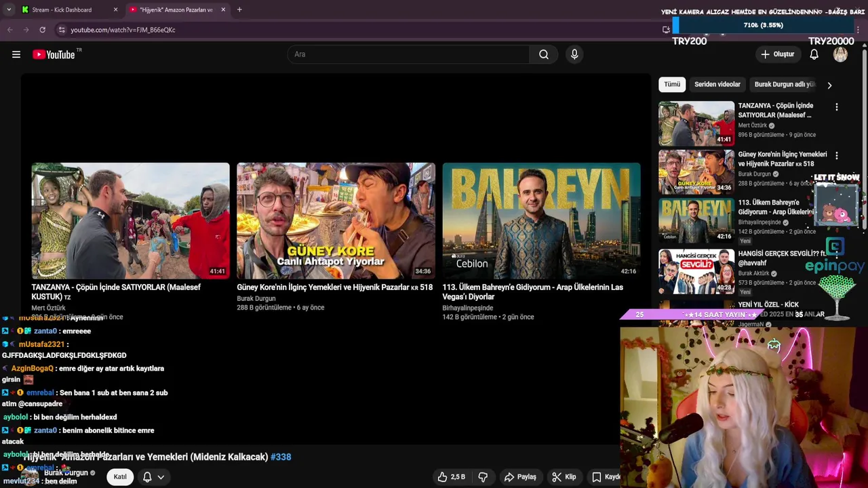Dislike the video with thumbs down
Image resolution: width=868 pixels, height=488 pixels.
click(483, 477)
